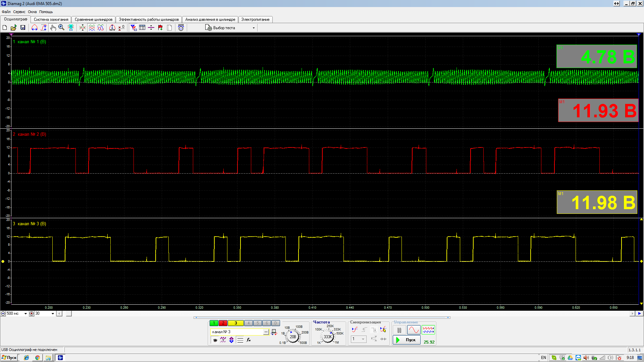Save the recording with the floppy disk icon
Screen dimensions: 644x362
click(x=23, y=28)
